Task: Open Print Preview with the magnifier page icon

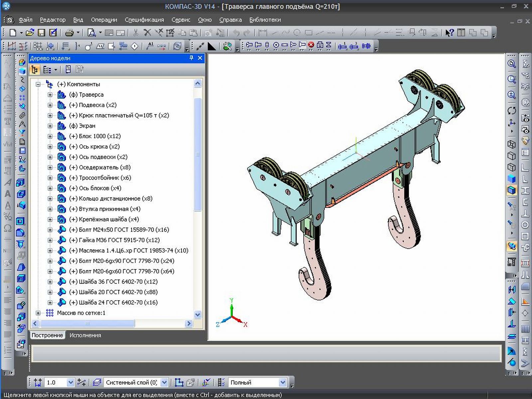Action: click(x=91, y=33)
